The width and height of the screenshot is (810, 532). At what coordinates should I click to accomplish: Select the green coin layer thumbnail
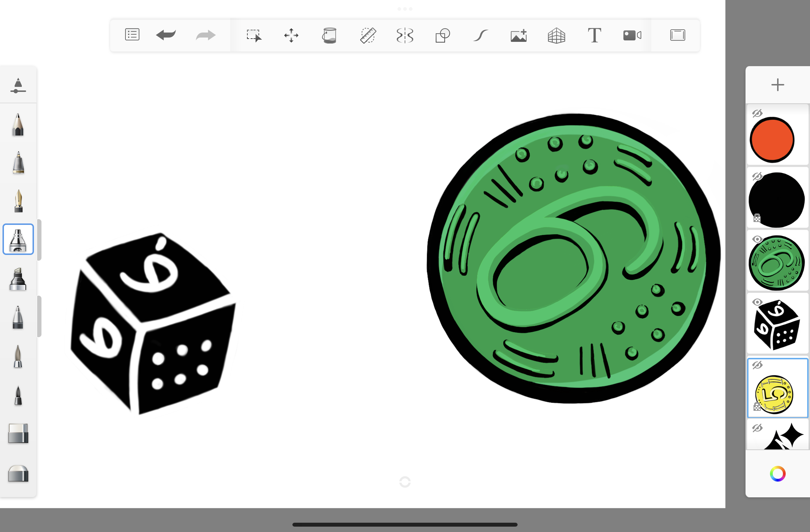tap(777, 261)
